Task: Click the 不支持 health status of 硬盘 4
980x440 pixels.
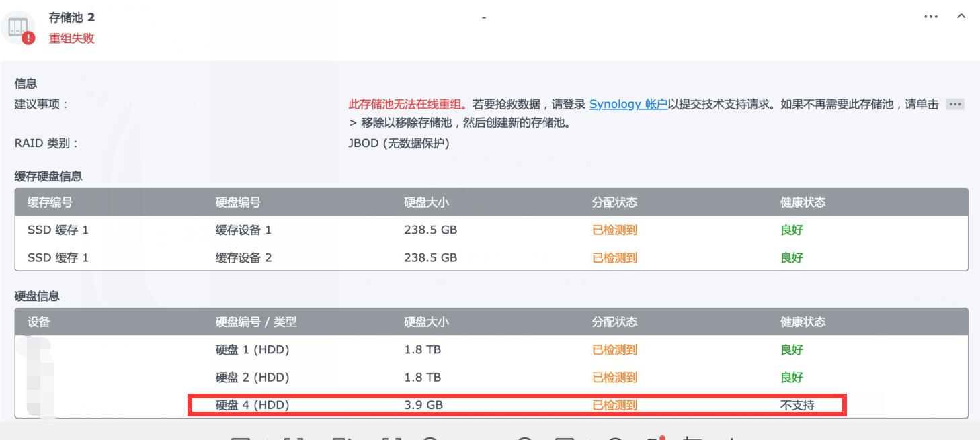Action: tap(797, 405)
